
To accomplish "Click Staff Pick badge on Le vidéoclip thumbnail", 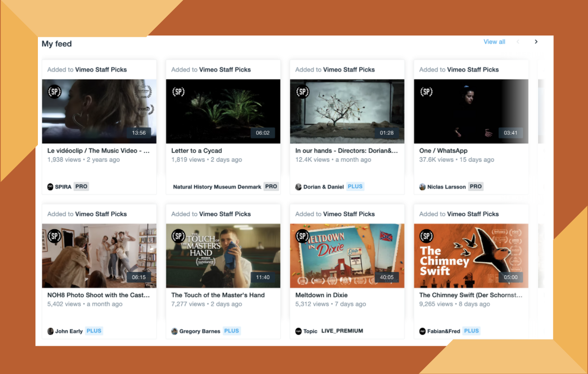I will coord(54,92).
